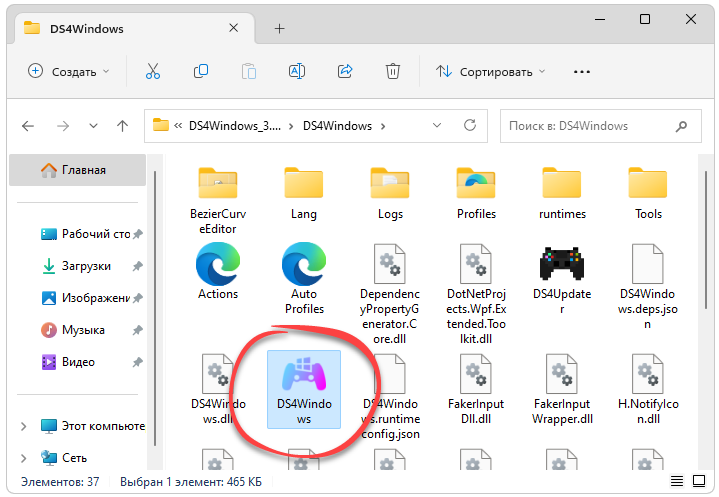Click the Paste clipboard icon
Viewport: 719px width, 497px height.
point(249,72)
